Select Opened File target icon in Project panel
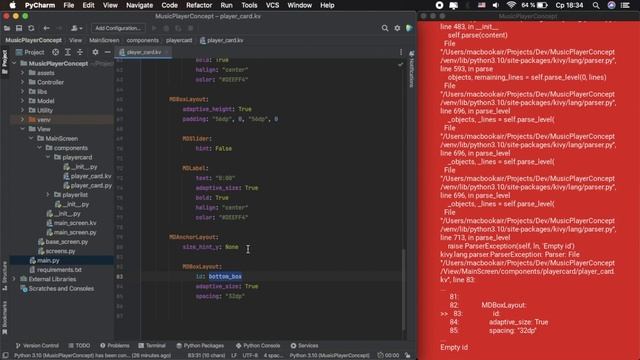 click(x=56, y=52)
